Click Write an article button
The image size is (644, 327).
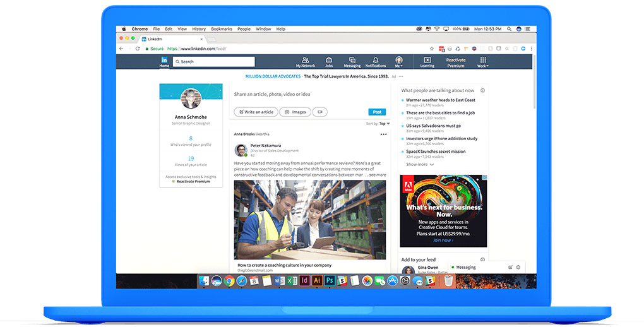click(256, 112)
